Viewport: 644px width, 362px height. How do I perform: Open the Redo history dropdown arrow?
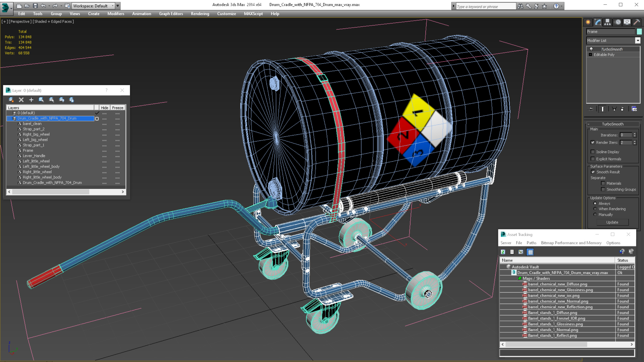(61, 6)
